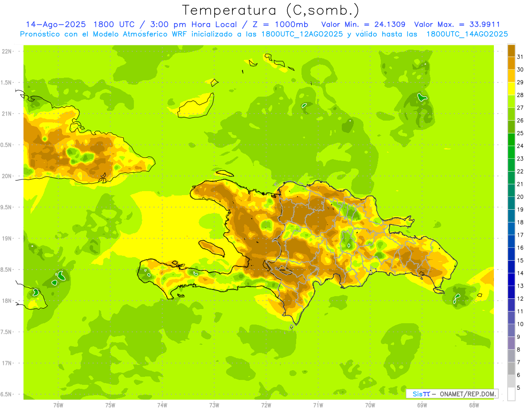Click the legend value "8"
Image resolution: width=532 pixels, height=411 pixels.
tap(519, 349)
